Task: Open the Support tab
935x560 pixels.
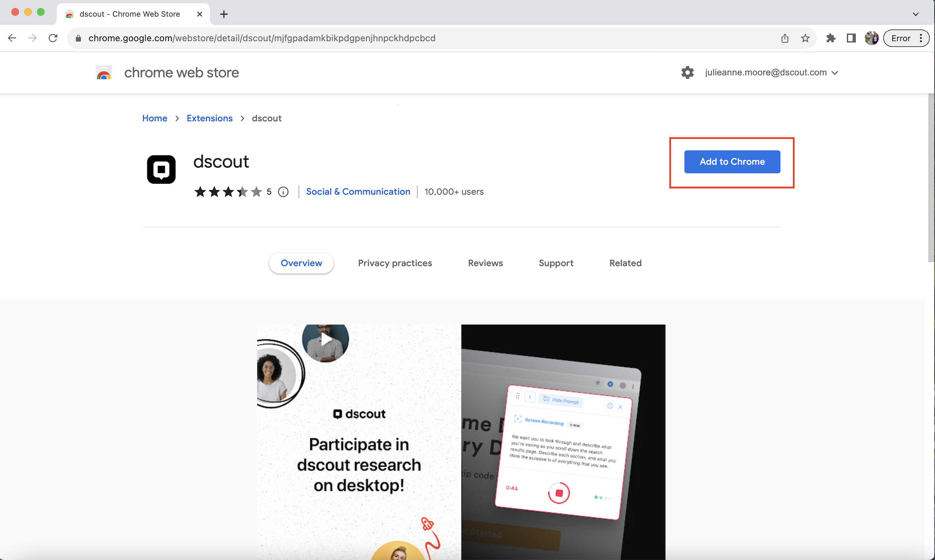Action: tap(556, 263)
